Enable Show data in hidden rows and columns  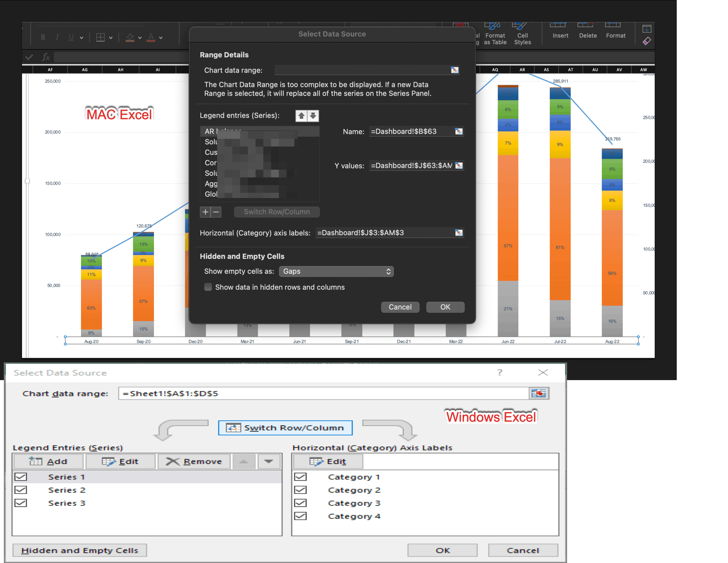[208, 287]
